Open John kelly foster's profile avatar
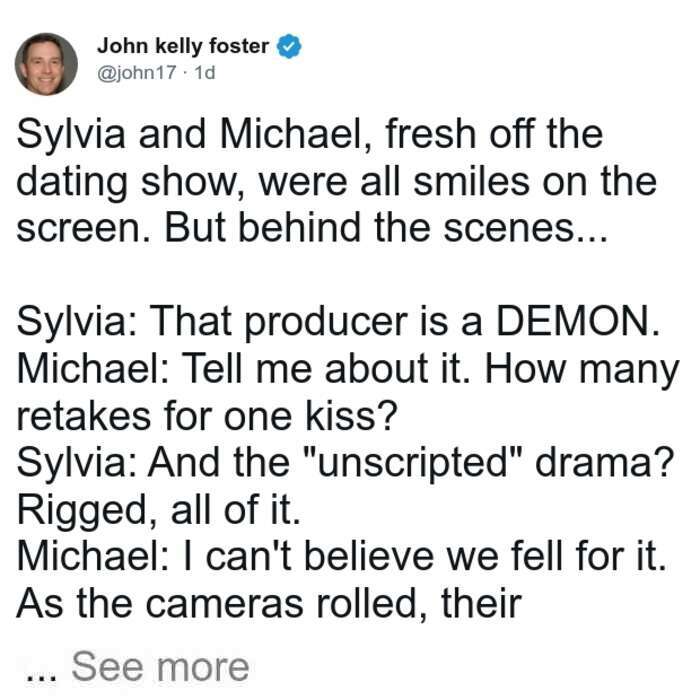The height and width of the screenshot is (700, 700). [x=46, y=64]
